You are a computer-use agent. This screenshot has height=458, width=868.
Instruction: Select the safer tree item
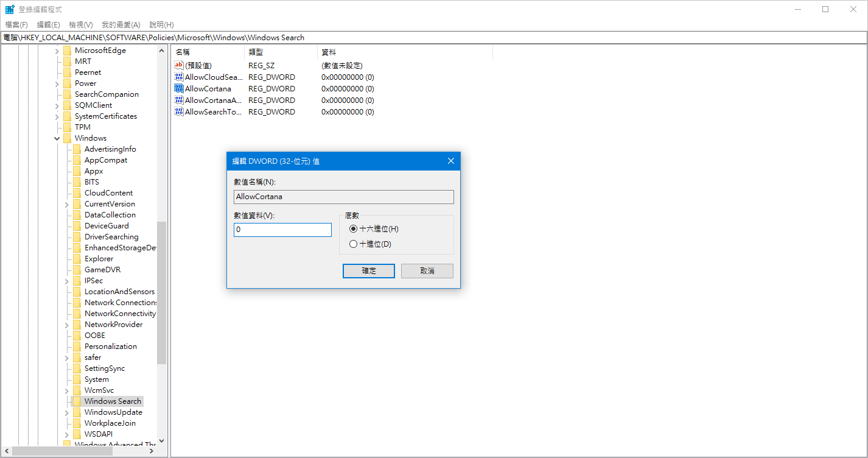coord(93,358)
